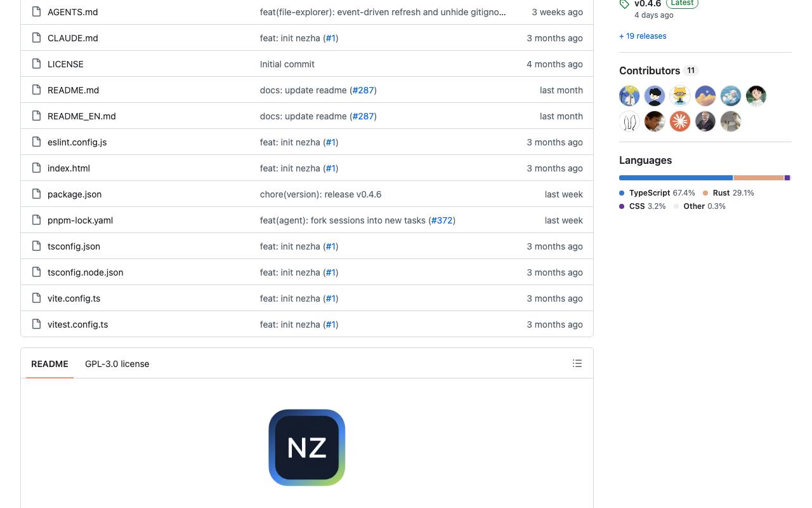
Task: Open the black-haired cartoon avatar on purple background
Action: (655, 96)
